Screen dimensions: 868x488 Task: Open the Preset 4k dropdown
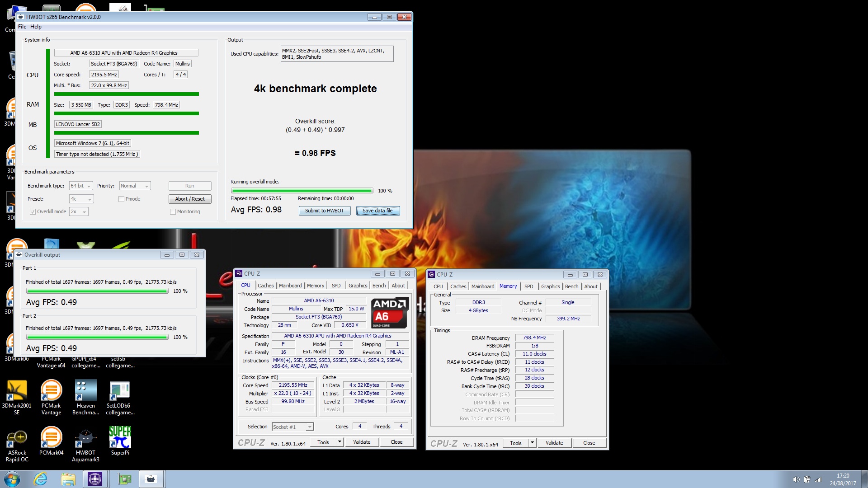pos(81,199)
